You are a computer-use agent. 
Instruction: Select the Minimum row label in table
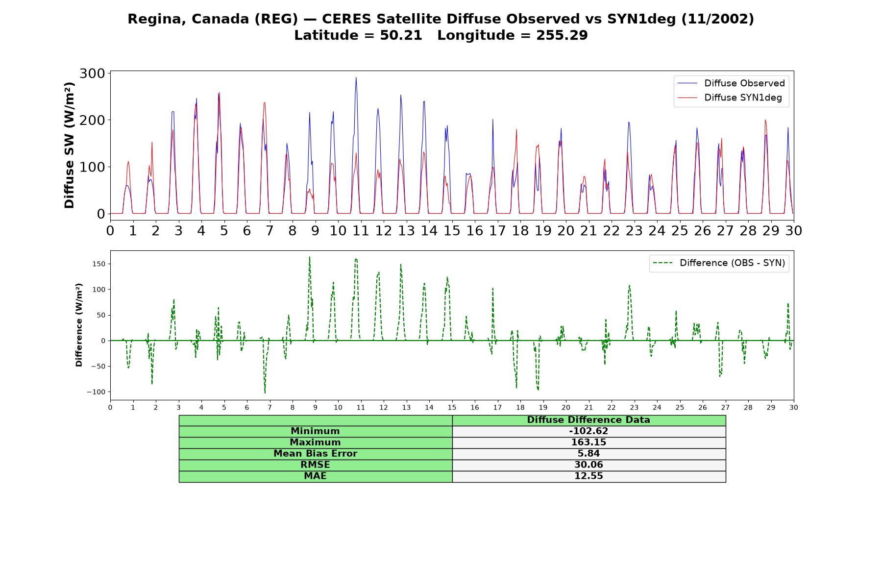click(x=315, y=431)
